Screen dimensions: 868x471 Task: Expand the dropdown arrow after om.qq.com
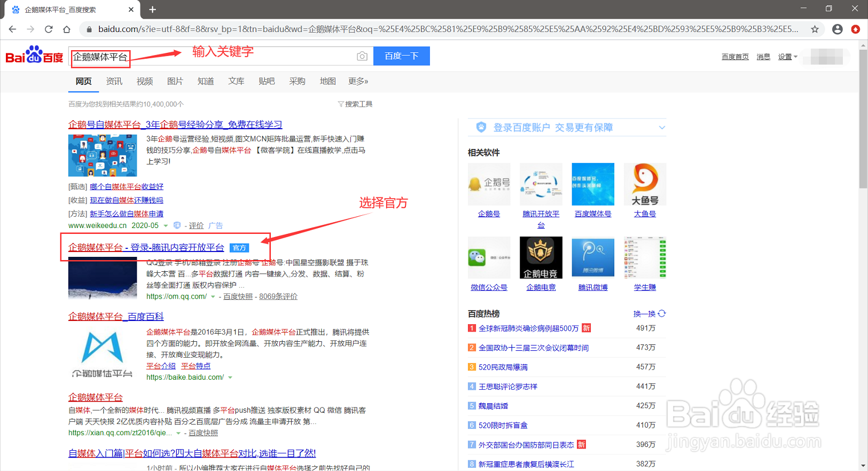(213, 297)
